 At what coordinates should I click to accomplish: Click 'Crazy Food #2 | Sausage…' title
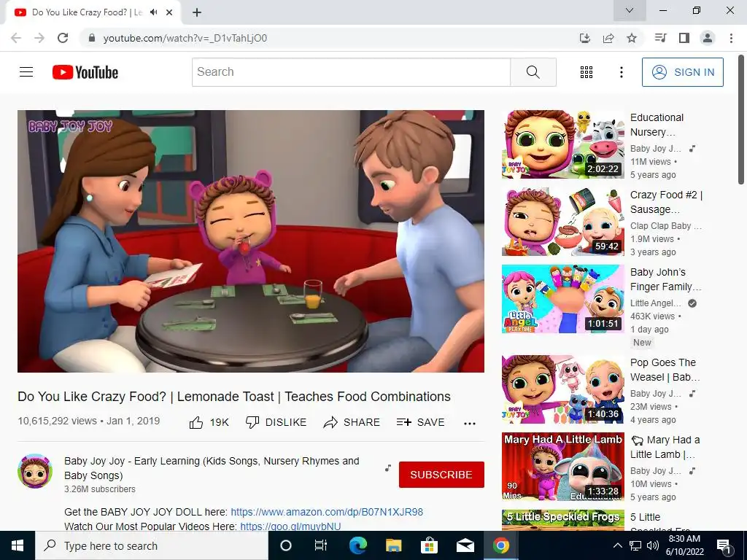click(x=666, y=202)
